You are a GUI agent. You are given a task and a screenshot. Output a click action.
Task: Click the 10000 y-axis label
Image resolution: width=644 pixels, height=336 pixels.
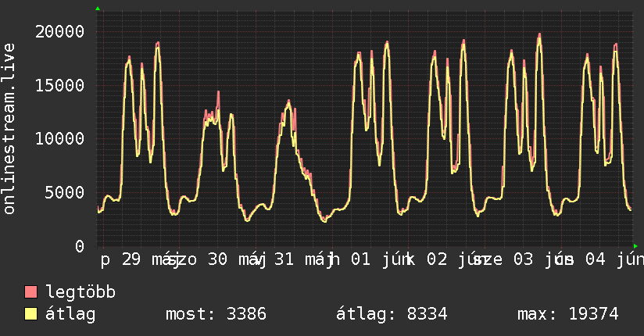click(x=59, y=139)
